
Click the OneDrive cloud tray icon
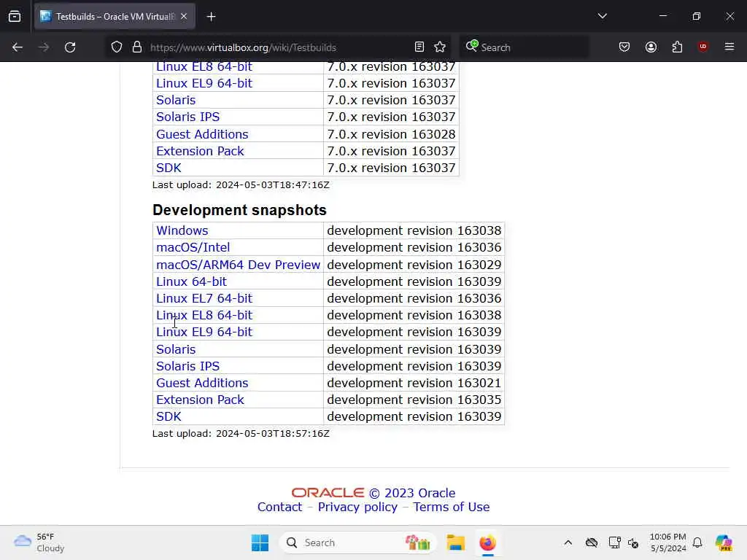[592, 542]
